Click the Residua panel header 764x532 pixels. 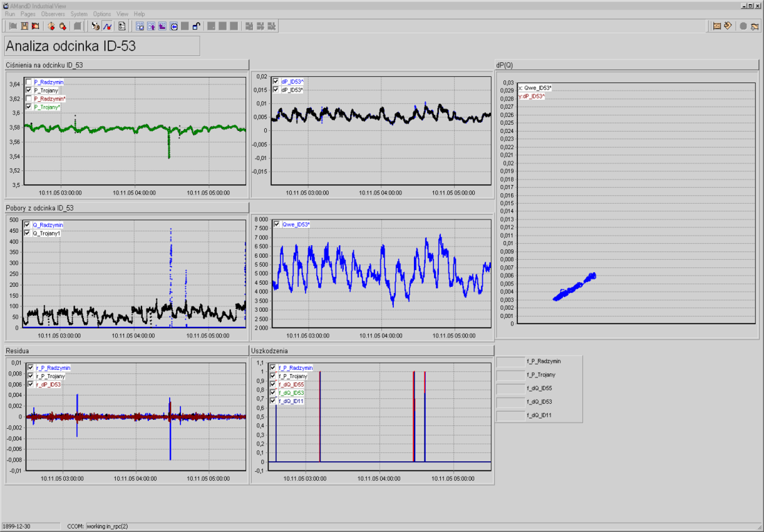click(x=127, y=351)
